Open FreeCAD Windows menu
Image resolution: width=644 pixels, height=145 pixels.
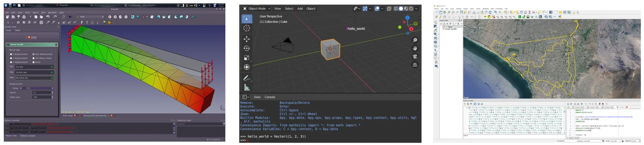coord(52,12)
